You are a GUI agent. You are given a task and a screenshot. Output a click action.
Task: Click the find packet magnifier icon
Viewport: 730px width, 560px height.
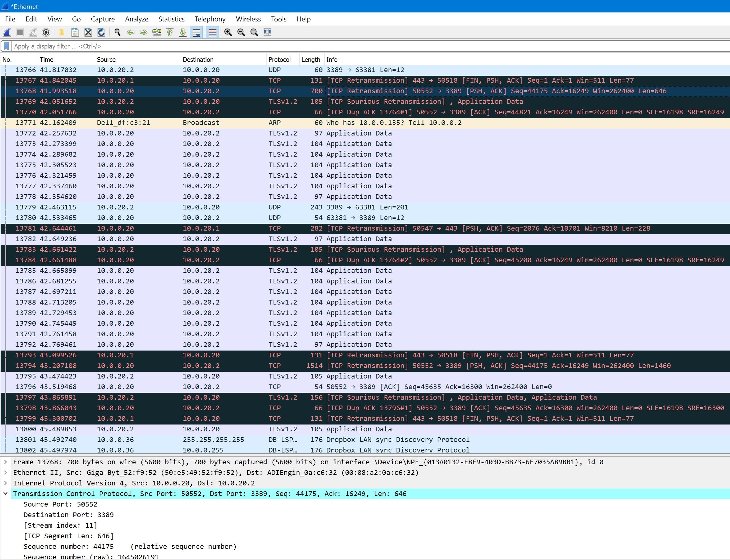point(118,32)
